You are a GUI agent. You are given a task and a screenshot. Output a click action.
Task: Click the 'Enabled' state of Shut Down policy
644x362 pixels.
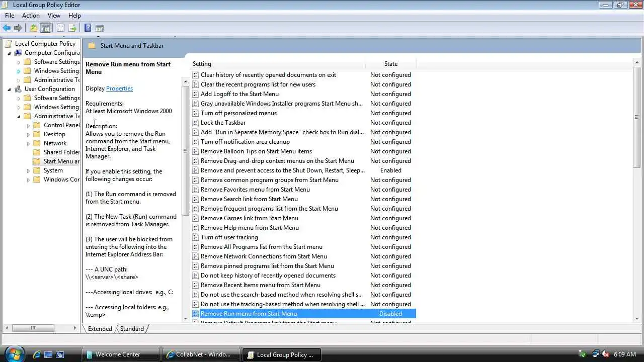point(391,170)
